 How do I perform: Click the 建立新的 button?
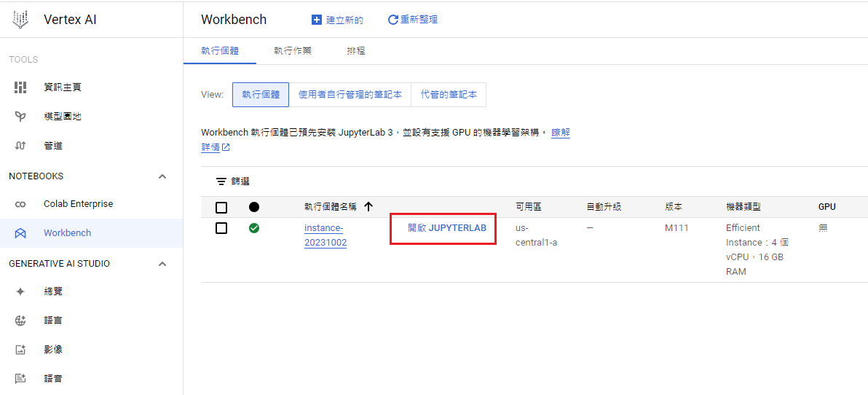337,20
